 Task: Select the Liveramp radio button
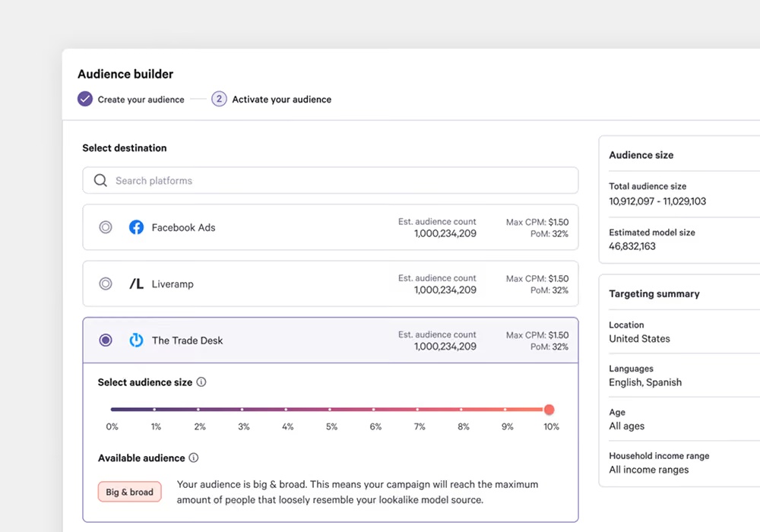[106, 283]
